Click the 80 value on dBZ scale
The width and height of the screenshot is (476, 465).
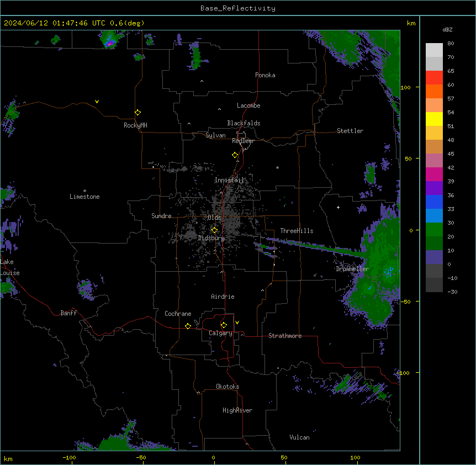451,44
